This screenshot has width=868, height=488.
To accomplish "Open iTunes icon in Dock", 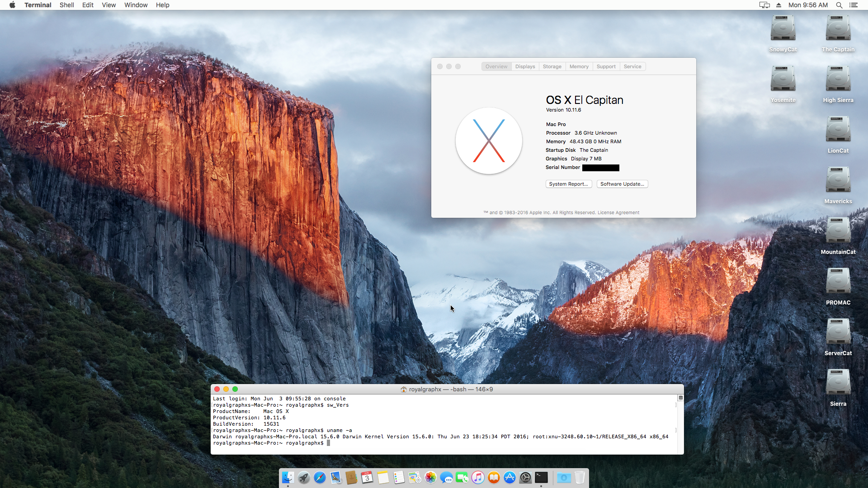I will pos(478,477).
